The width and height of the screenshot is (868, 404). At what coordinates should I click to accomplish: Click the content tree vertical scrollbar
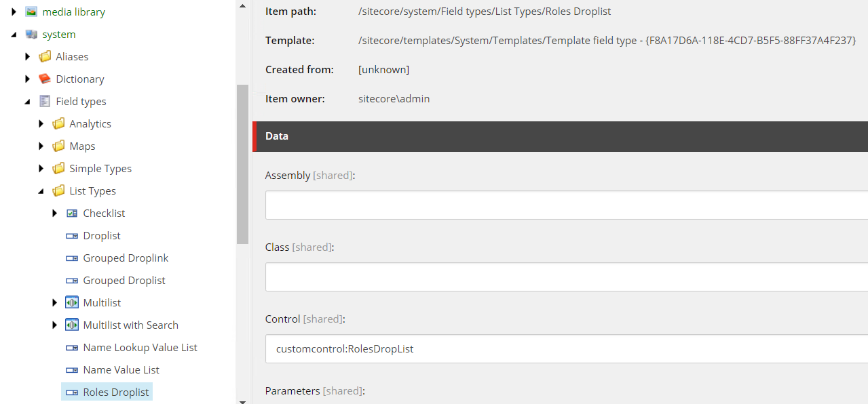pos(242,164)
